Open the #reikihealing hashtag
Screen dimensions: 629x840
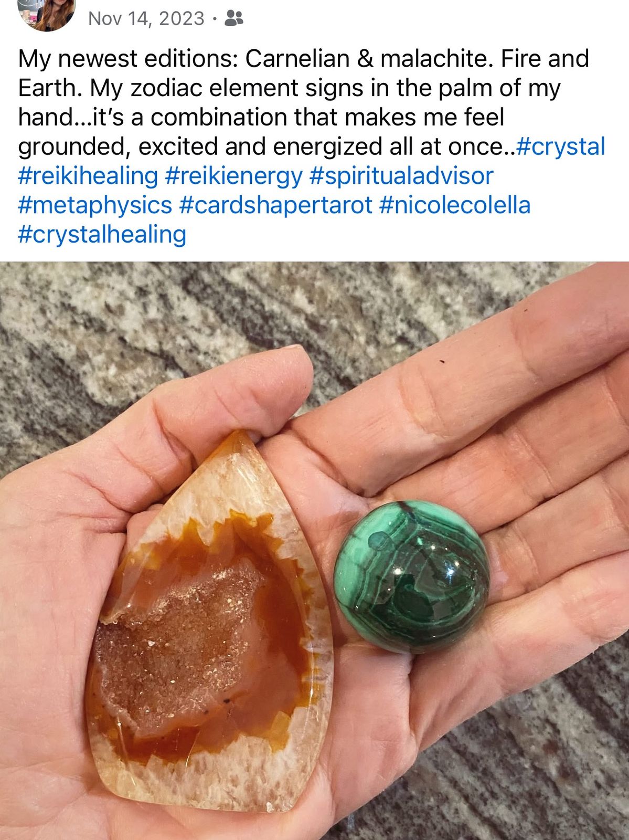88,176
